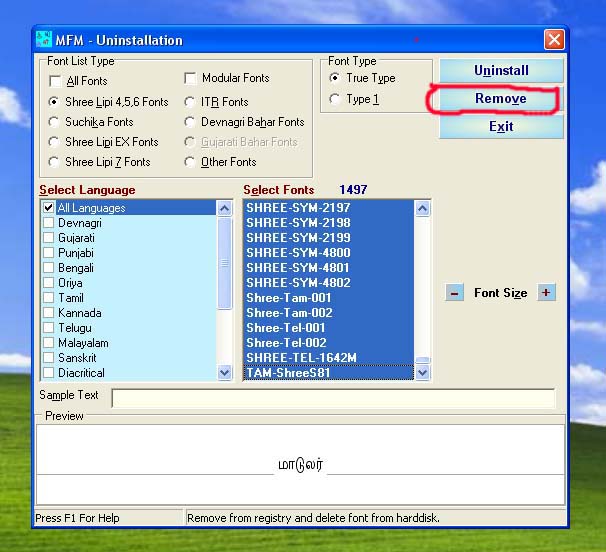The height and width of the screenshot is (552, 606).
Task: Select ITR Fonts radio button
Action: [x=189, y=102]
